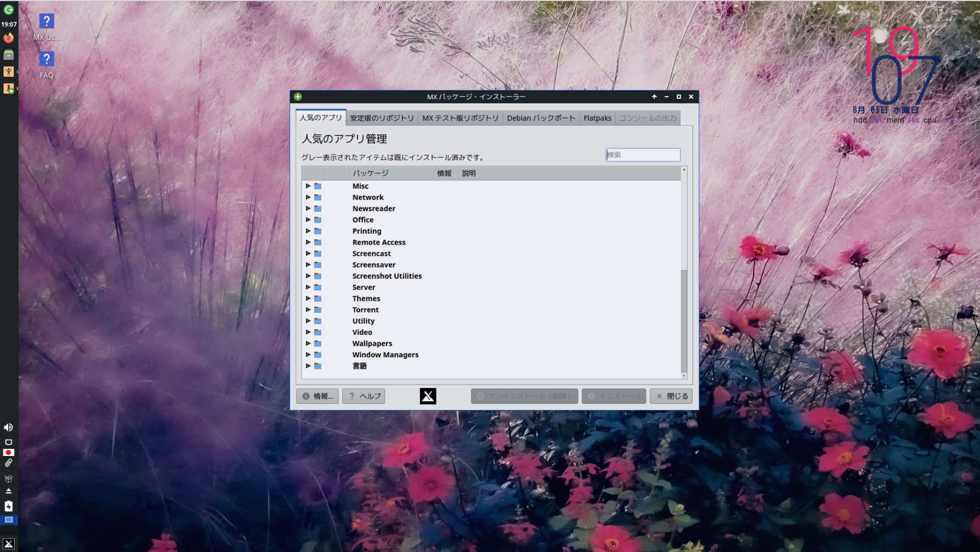Select the Themes row text
The width and height of the screenshot is (980, 552).
(366, 298)
